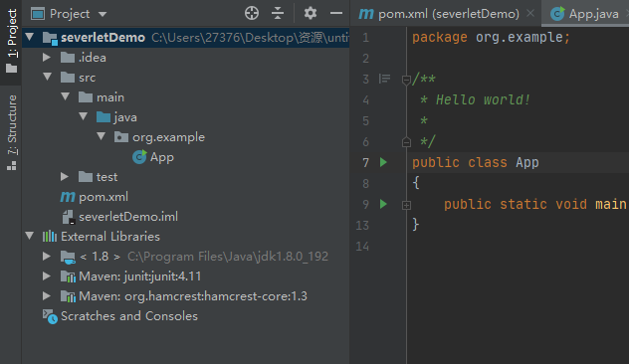629x364 pixels.
Task: Click the class icon on App.java tab
Action: 557,14
